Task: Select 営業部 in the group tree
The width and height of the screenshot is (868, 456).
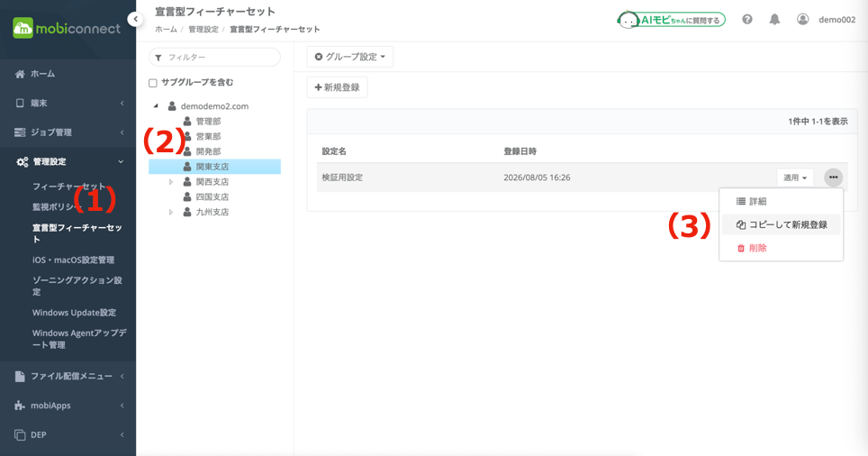Action: click(x=208, y=136)
